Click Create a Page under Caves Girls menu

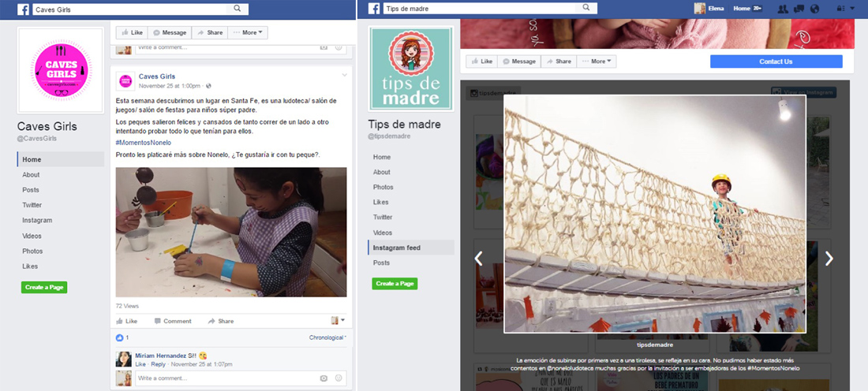pyautogui.click(x=44, y=287)
